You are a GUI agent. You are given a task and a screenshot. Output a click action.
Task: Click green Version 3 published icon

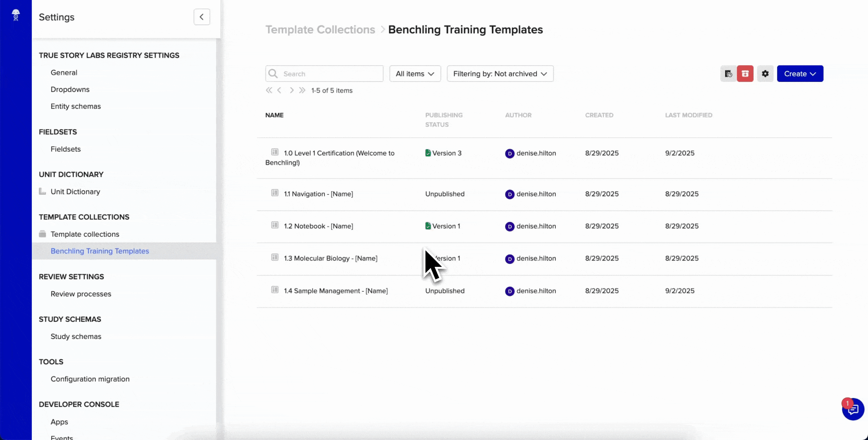(428, 153)
